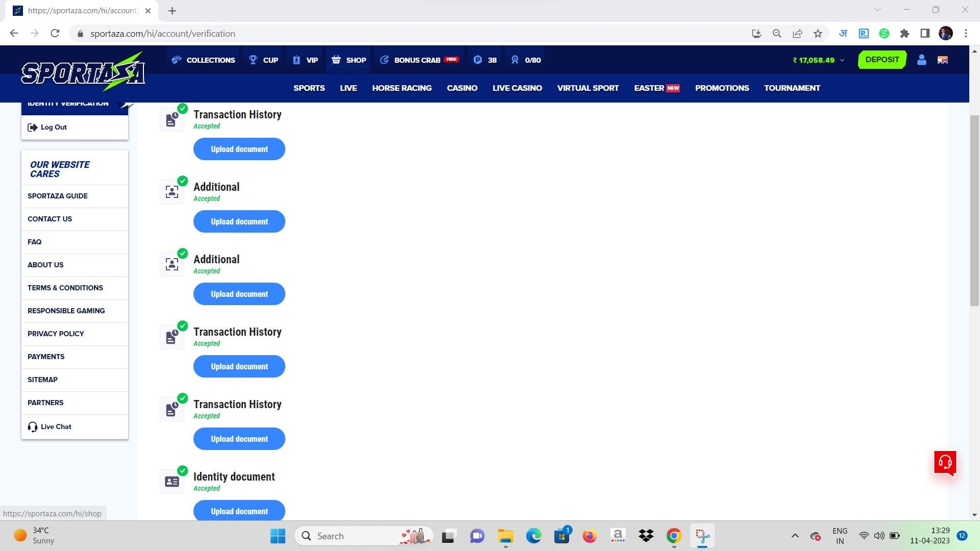This screenshot has width=980, height=551.
Task: Go to the TOURNAMENT section
Action: [792, 88]
